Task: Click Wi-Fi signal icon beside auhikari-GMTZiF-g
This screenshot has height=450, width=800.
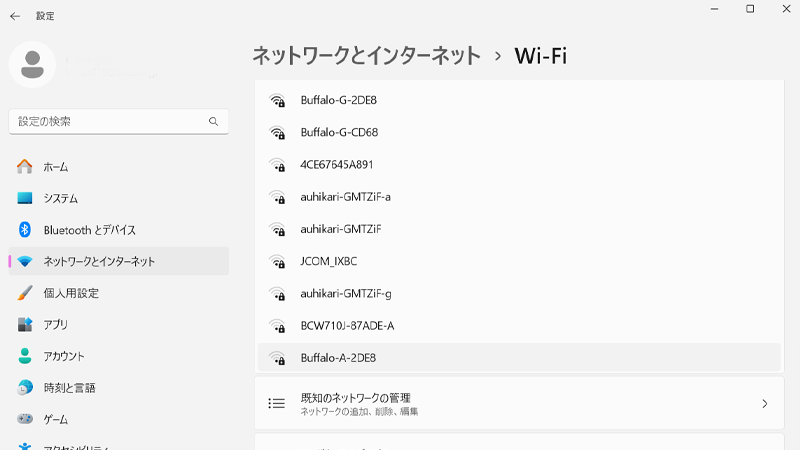Action: coord(277,294)
